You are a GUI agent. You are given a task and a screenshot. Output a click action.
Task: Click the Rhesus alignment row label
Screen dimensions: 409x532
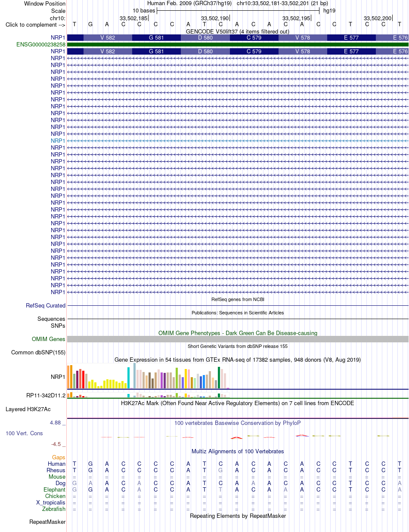tap(56, 470)
